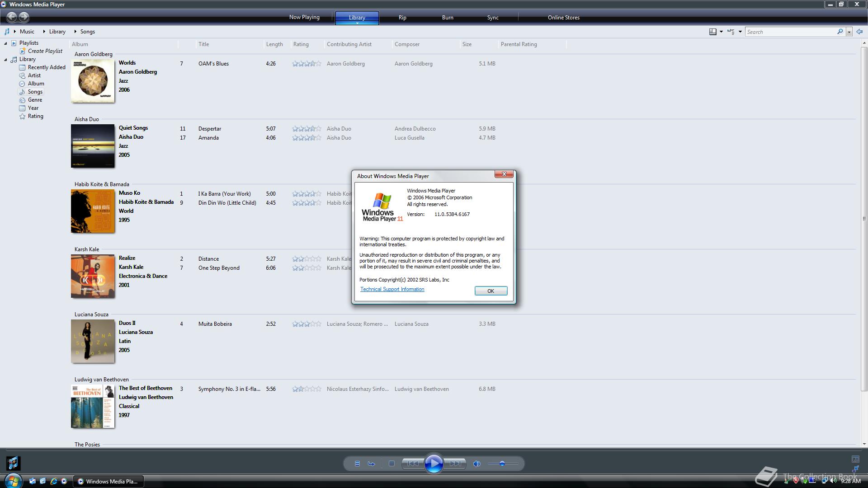Viewport: 868px width, 488px height.
Task: Select the Rating view in the tree
Action: point(36,116)
